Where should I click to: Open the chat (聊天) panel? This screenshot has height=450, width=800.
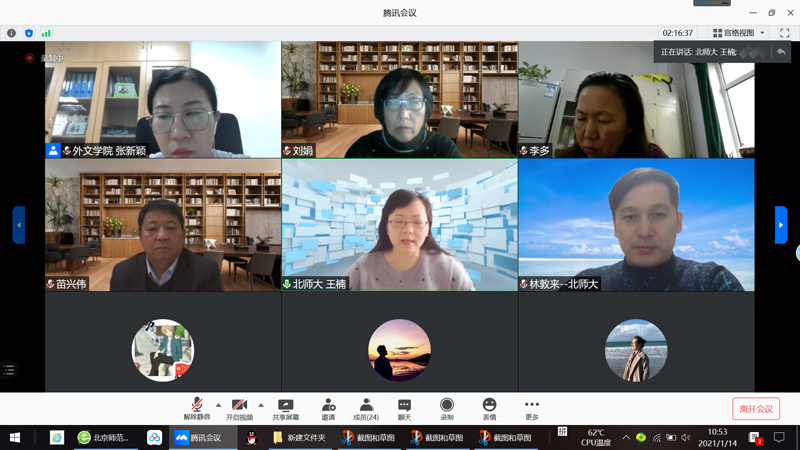[404, 408]
